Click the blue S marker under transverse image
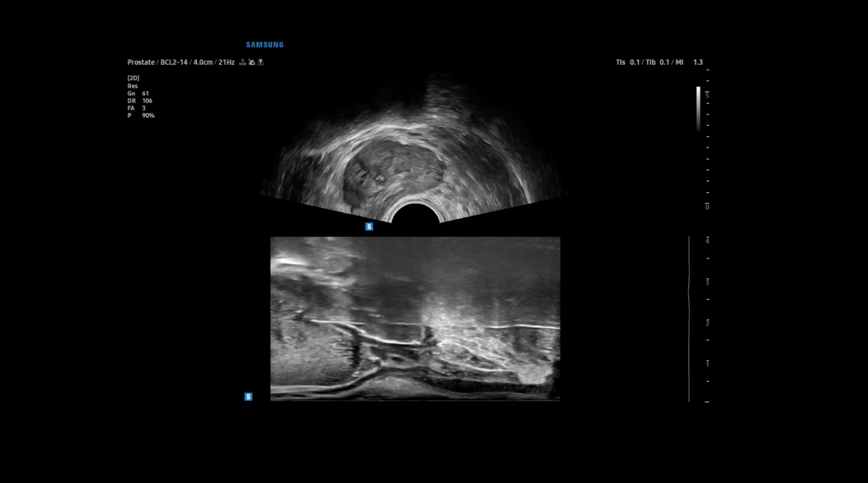Screen dimensions: 868x483 tap(369, 227)
